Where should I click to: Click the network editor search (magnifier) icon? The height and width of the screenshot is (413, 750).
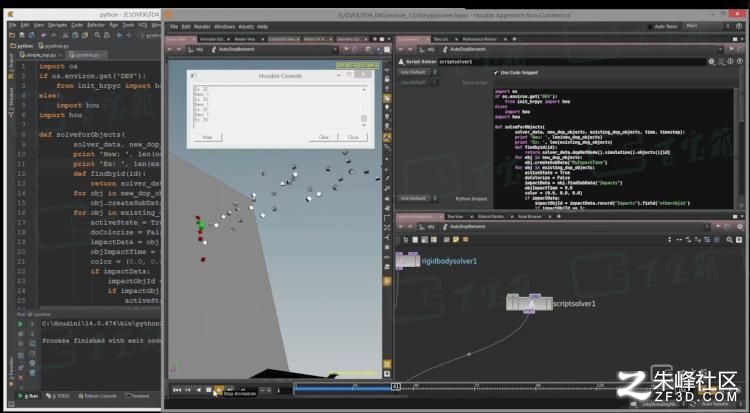729,240
